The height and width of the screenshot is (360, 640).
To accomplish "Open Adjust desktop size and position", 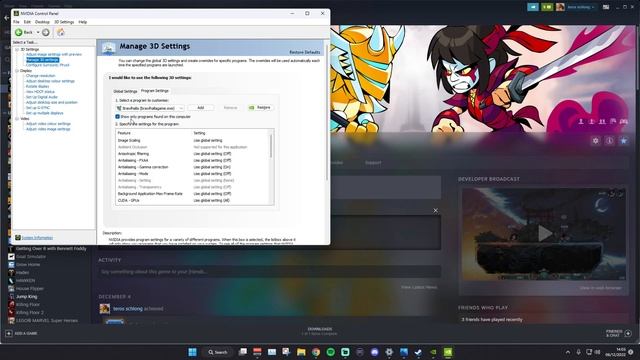I will pos(52,102).
